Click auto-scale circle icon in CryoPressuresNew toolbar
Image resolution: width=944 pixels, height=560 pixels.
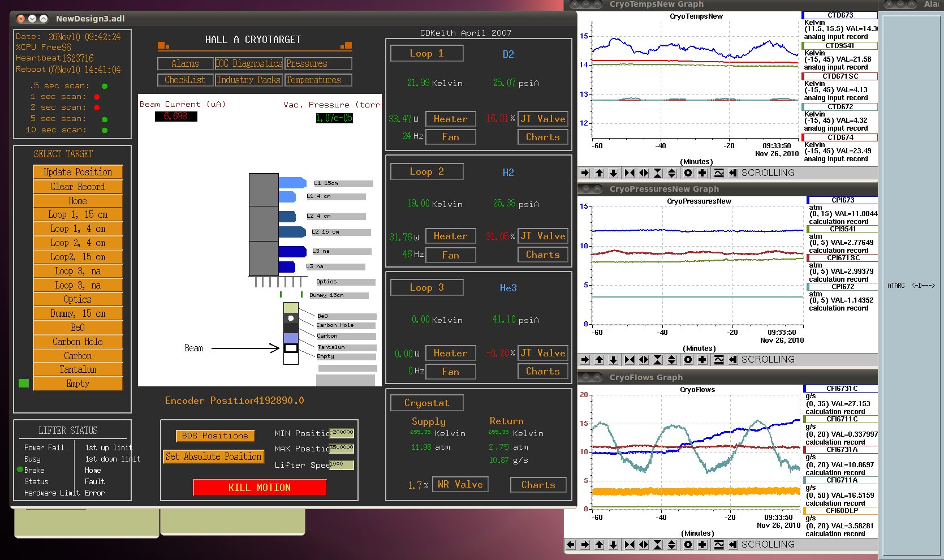click(688, 360)
